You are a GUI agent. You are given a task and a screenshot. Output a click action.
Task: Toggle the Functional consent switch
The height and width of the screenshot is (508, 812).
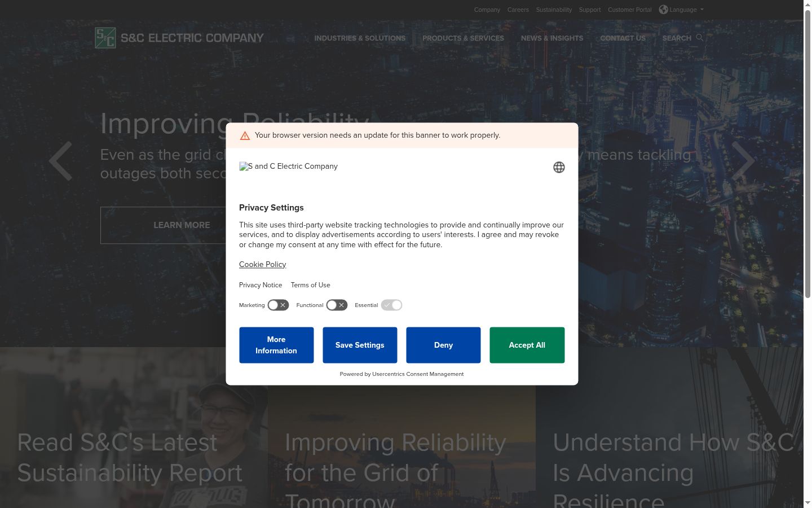[x=337, y=305]
